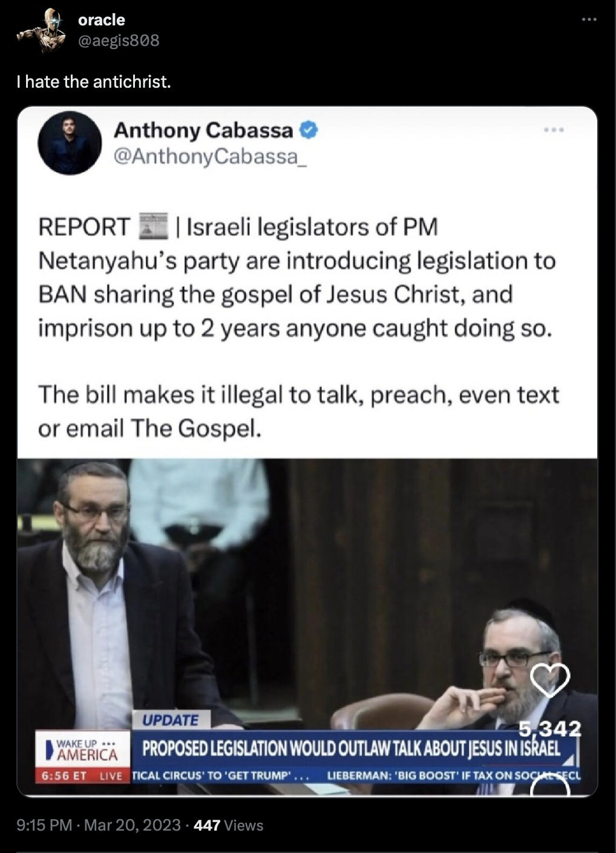Click the Anthony Cabassa profile picture
This screenshot has width=616, height=853.
pyautogui.click(x=70, y=143)
